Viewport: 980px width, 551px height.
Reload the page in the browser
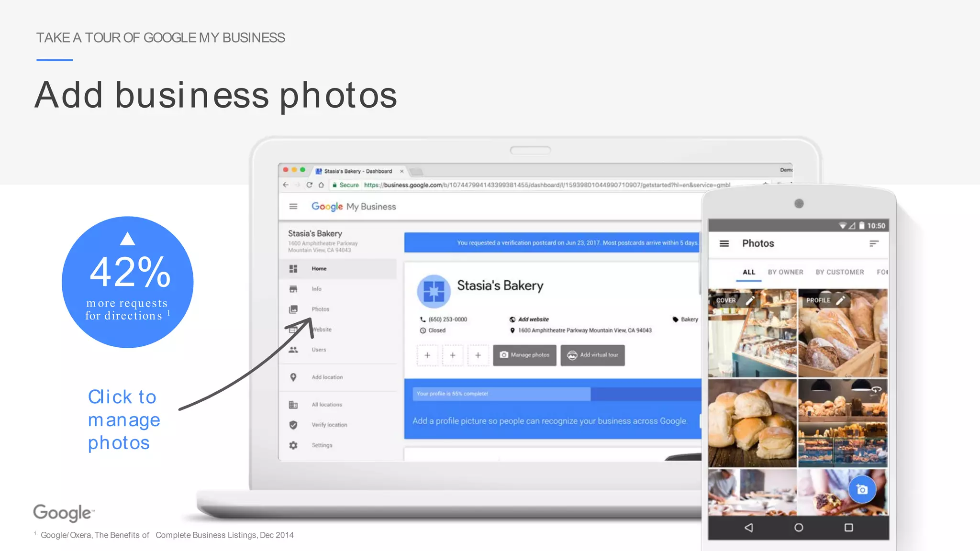pyautogui.click(x=309, y=185)
